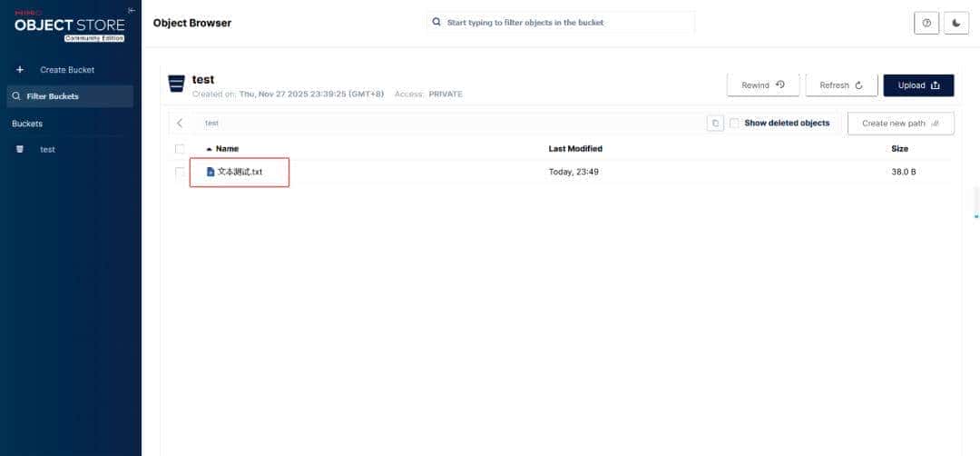Go back with the left chevron in path bar
Image resolution: width=980 pixels, height=456 pixels.
point(180,124)
